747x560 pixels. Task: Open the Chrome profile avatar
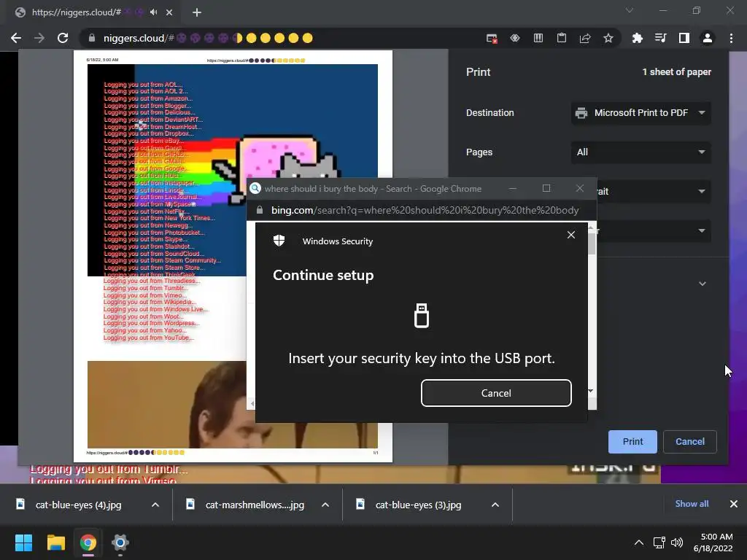pyautogui.click(x=708, y=38)
